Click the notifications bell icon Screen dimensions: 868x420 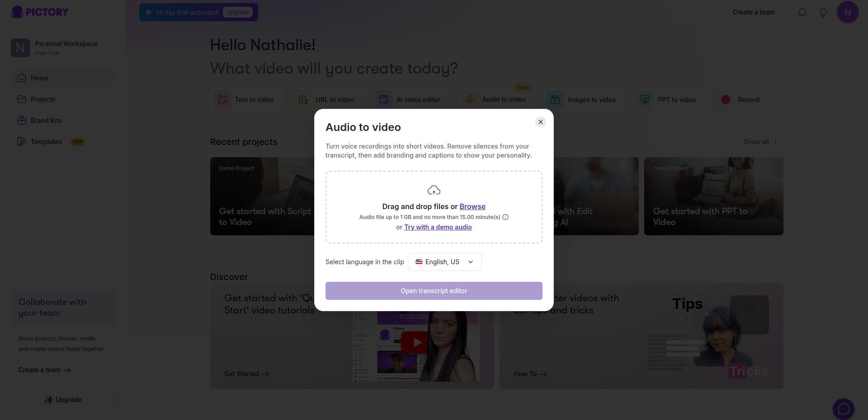point(802,12)
